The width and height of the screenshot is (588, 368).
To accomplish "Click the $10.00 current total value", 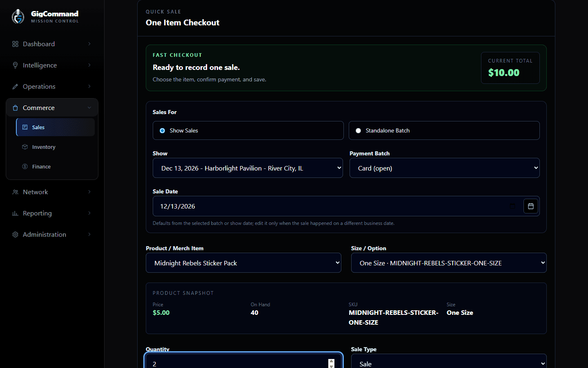I will 504,73.
